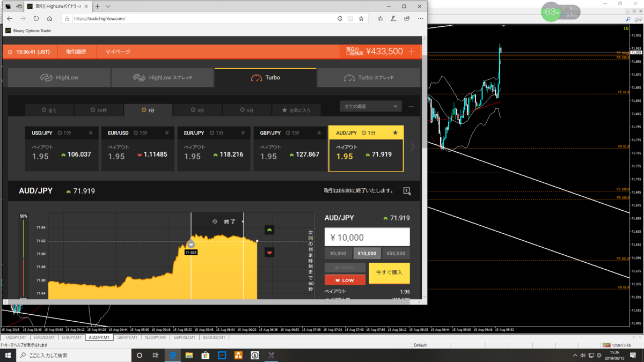Viewport: 644px width, 362px height.
Task: Share this page from Edge toolbar
Action: 407,18
